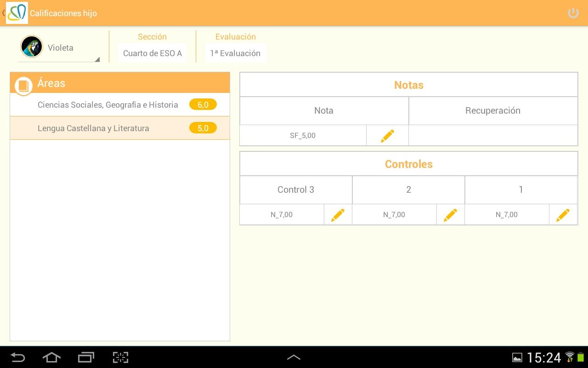
Task: Tap Android back navigation button
Action: click(x=17, y=357)
